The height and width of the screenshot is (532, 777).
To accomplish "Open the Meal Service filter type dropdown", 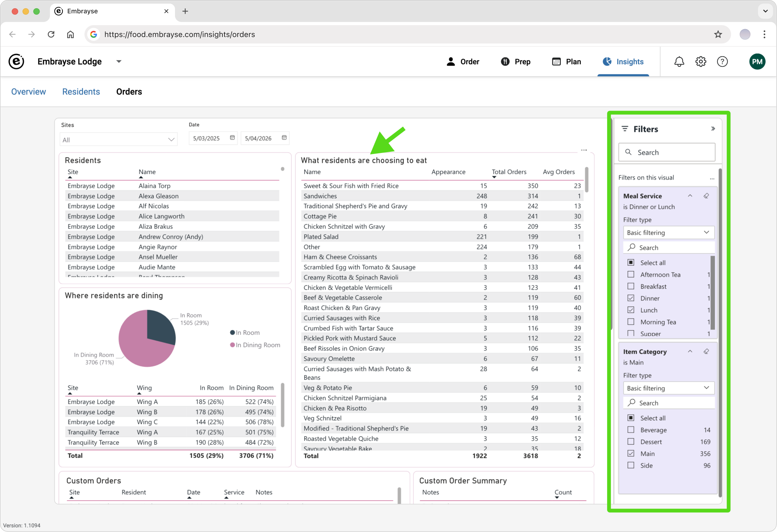I will pyautogui.click(x=668, y=233).
